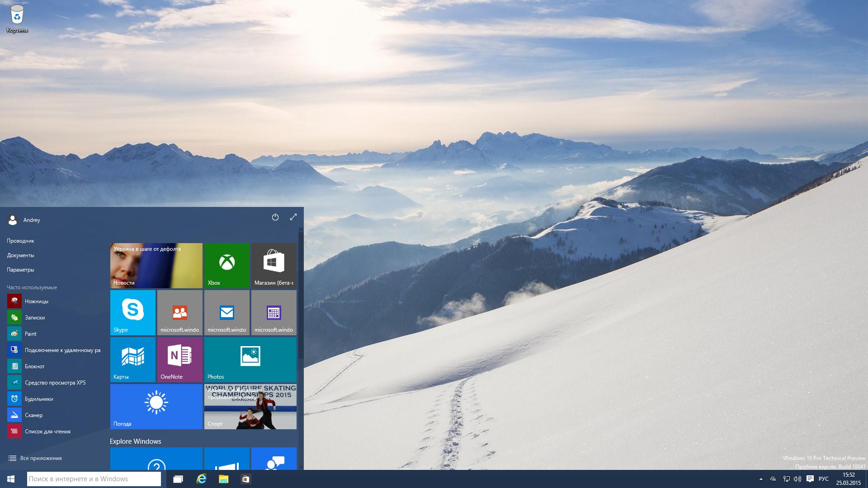
Task: Launch Ножницы snipping tool
Action: 36,301
